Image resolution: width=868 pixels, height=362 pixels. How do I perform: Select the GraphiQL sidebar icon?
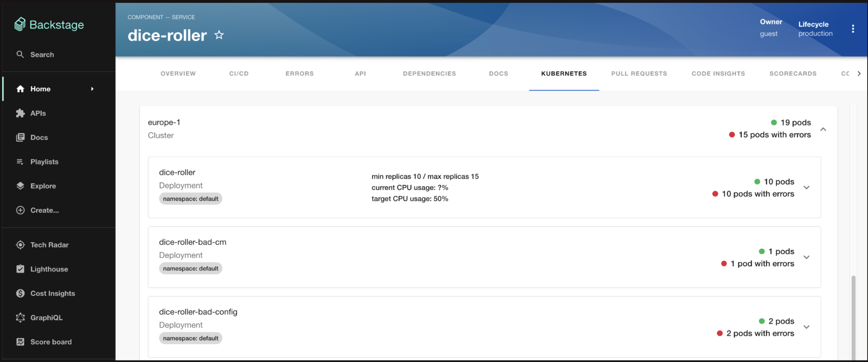pyautogui.click(x=20, y=317)
